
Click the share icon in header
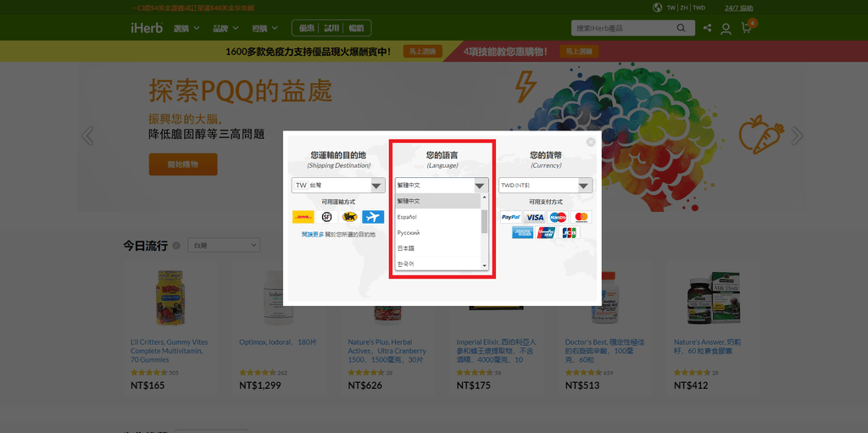click(708, 28)
